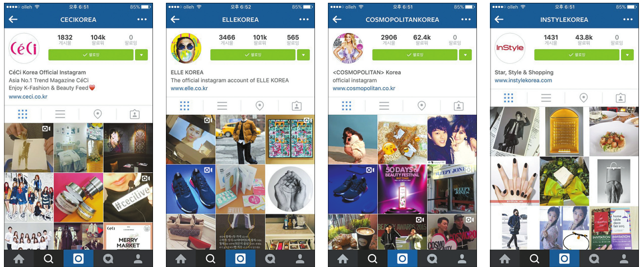
Task: Toggle following button on ELLEKOREA profile
Action: coord(253,54)
